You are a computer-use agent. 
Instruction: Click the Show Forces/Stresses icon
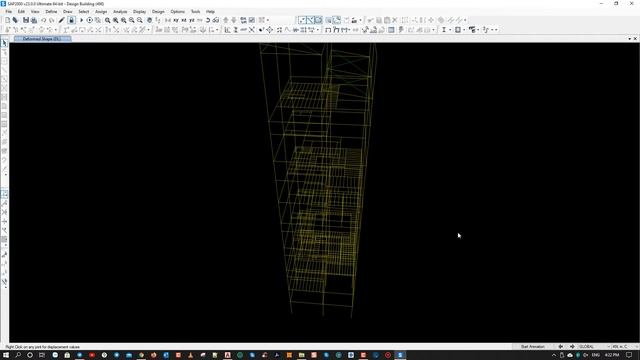point(346,30)
